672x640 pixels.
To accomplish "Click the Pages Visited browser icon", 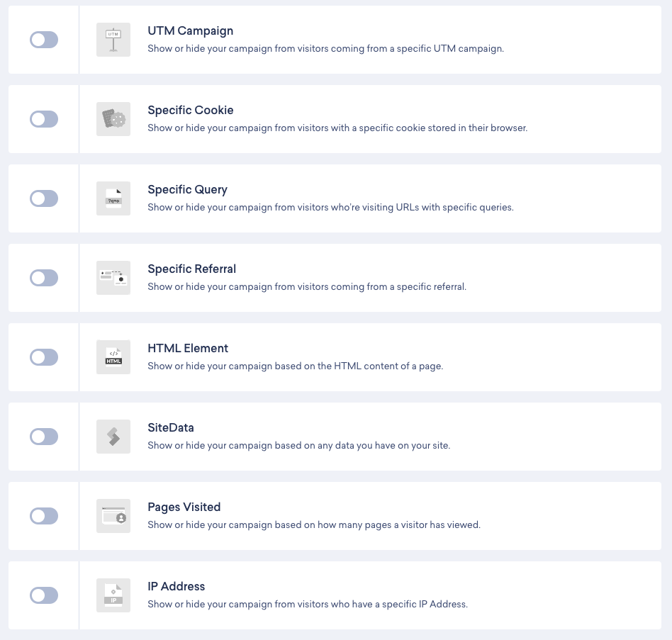I will 113,516.
